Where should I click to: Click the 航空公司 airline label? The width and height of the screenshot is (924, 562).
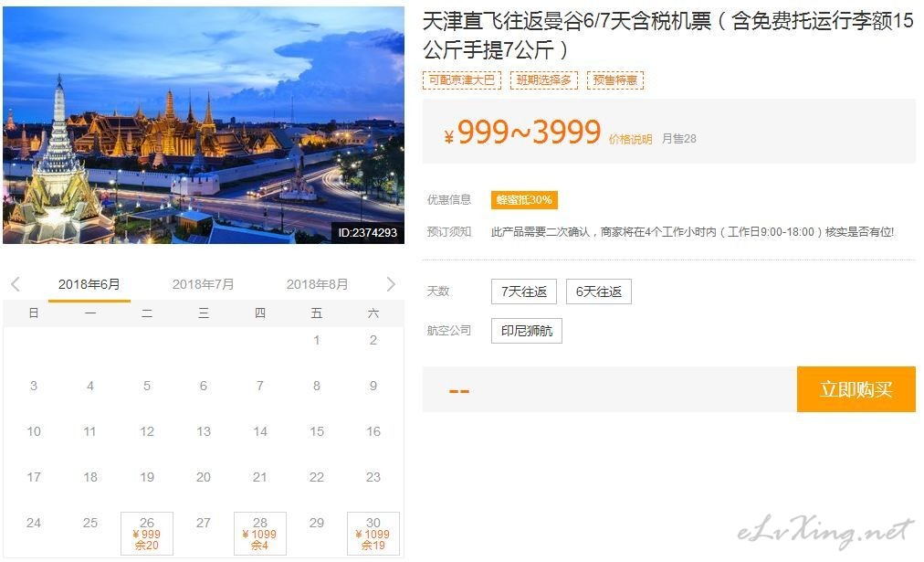449,331
